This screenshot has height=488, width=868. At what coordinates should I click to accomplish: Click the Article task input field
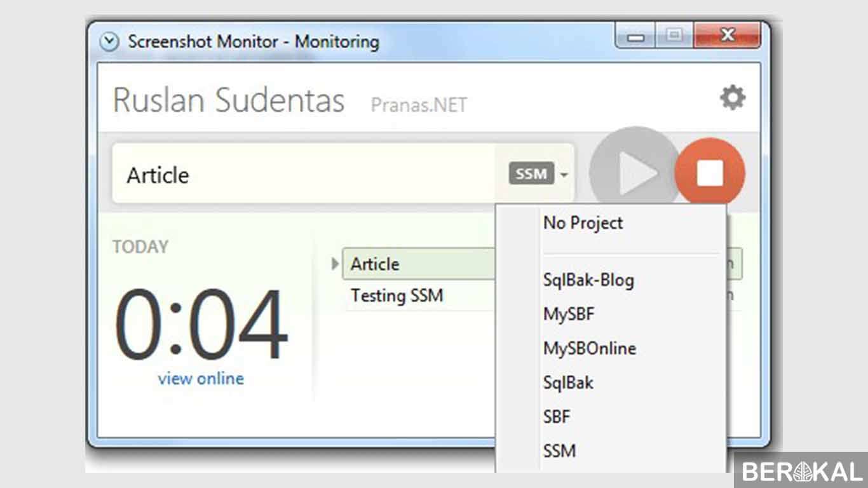(304, 173)
